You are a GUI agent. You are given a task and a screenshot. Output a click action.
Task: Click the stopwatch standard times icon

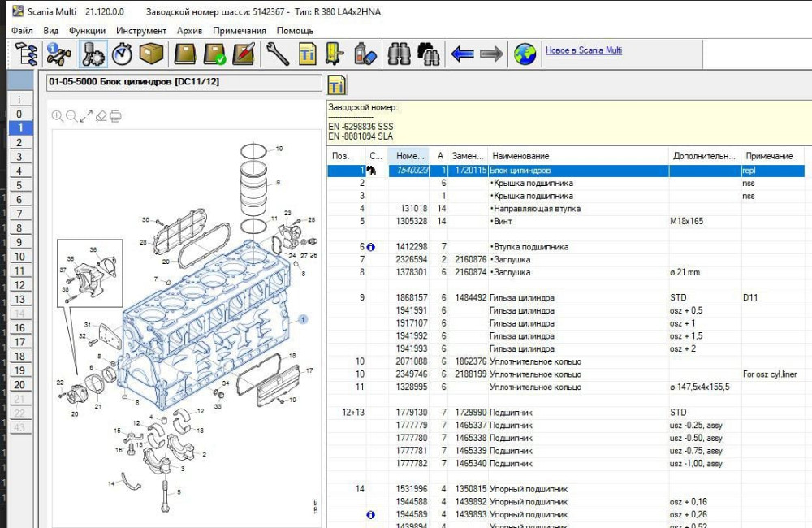pos(122,54)
